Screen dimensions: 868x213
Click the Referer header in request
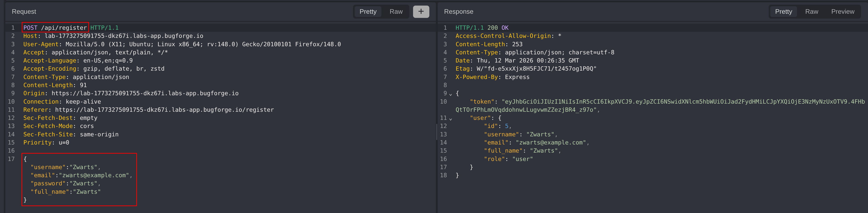click(148, 110)
